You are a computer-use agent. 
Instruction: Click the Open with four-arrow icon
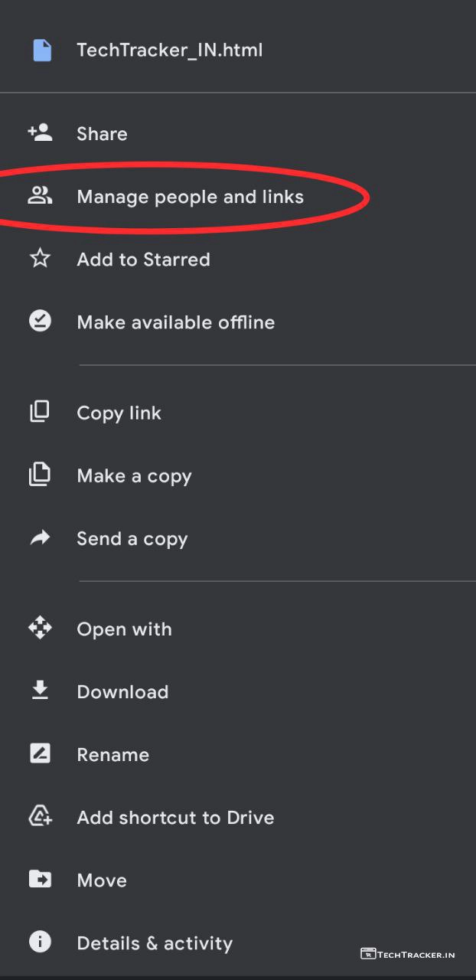coord(40,629)
